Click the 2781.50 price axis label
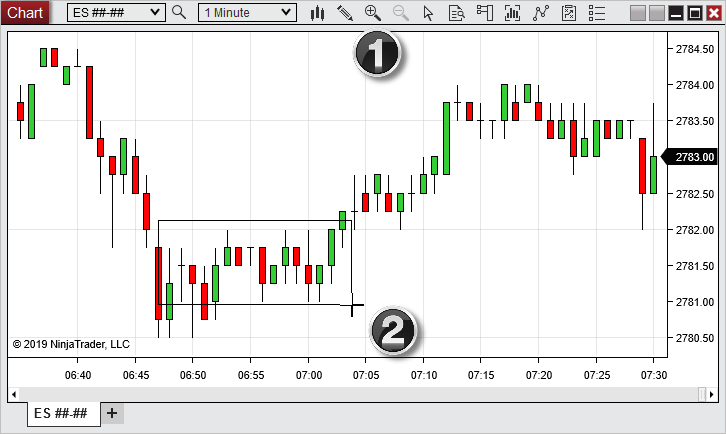The width and height of the screenshot is (726, 434). point(695,266)
